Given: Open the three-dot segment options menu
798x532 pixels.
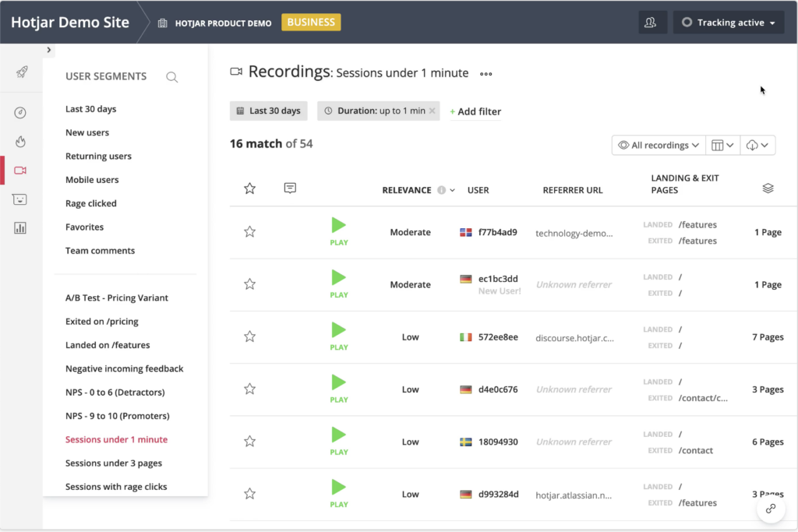Looking at the screenshot, I should 486,74.
